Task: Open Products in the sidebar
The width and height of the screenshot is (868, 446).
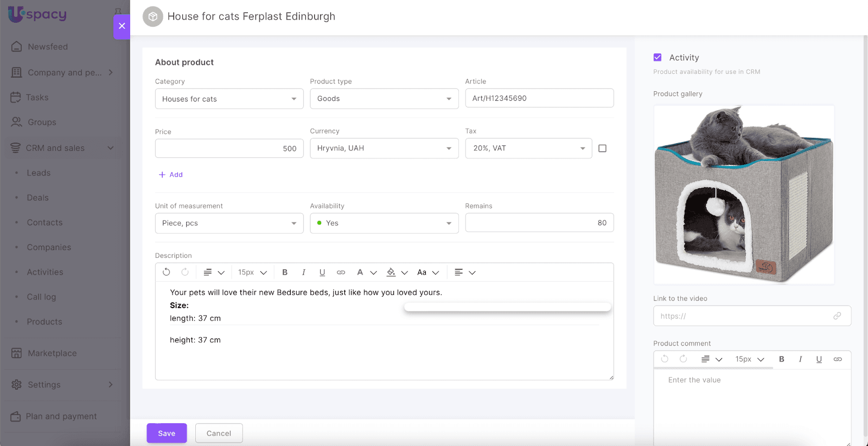Action: (44, 322)
